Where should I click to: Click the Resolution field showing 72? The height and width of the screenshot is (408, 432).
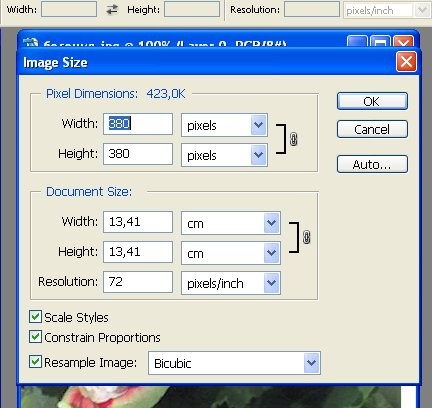[x=138, y=282]
